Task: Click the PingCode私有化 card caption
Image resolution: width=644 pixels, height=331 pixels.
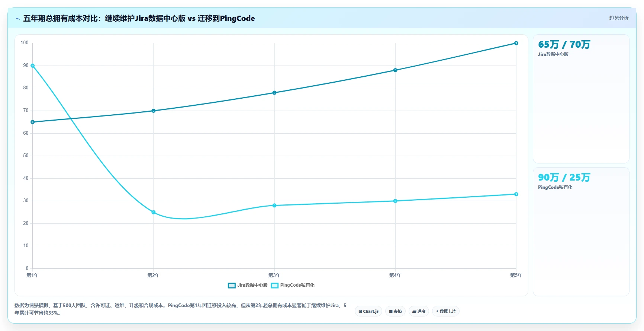Action: click(x=555, y=187)
